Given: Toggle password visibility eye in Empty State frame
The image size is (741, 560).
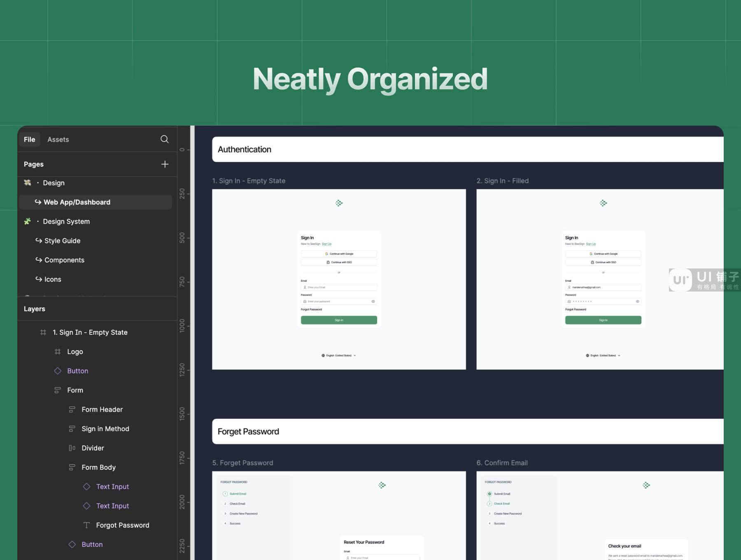Looking at the screenshot, I should point(373,301).
